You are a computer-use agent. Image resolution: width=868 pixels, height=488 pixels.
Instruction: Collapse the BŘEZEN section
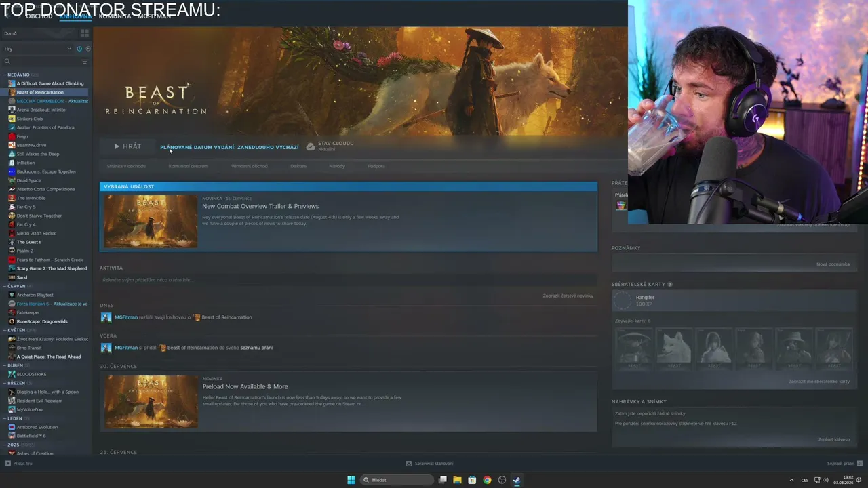pyautogui.click(x=5, y=383)
